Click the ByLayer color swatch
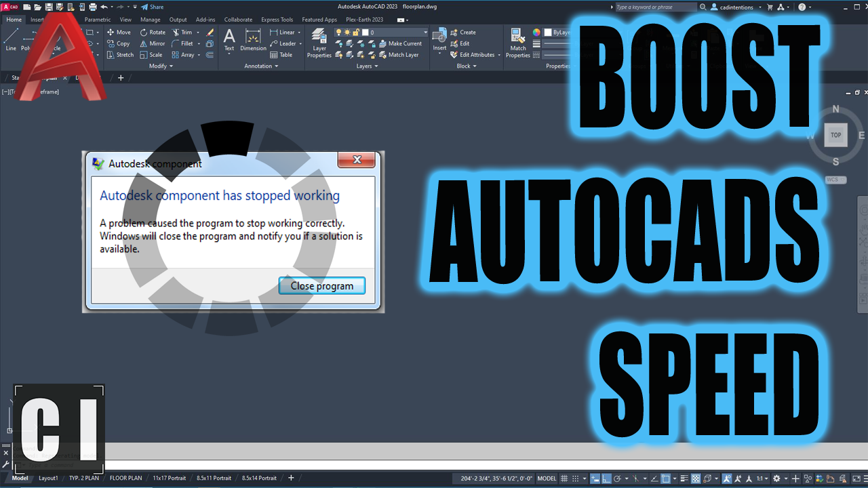This screenshot has height=488, width=868. [x=548, y=32]
